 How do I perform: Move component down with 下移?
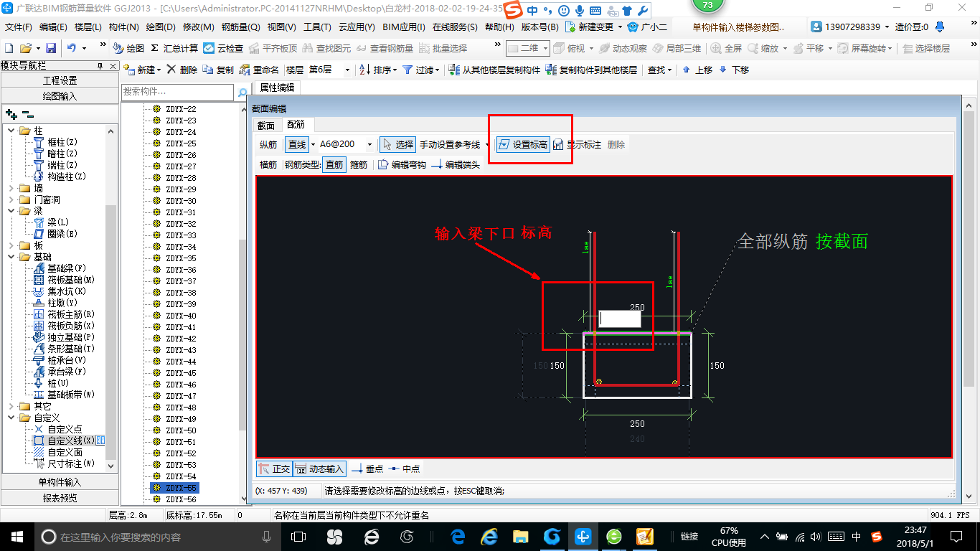733,70
